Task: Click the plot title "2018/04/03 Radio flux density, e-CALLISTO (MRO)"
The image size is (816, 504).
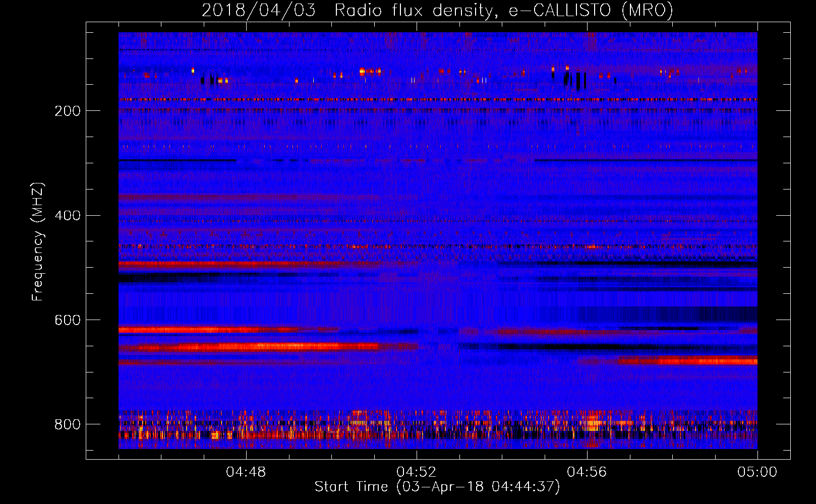Action: (437, 11)
